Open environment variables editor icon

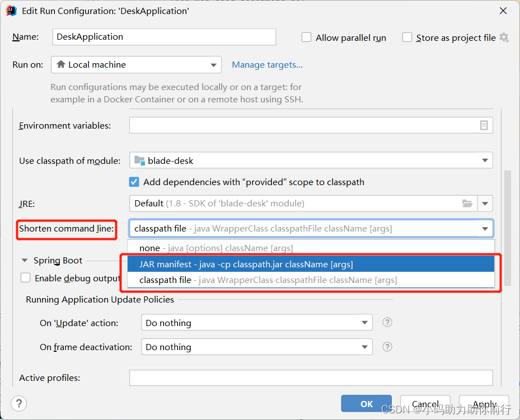coord(484,125)
